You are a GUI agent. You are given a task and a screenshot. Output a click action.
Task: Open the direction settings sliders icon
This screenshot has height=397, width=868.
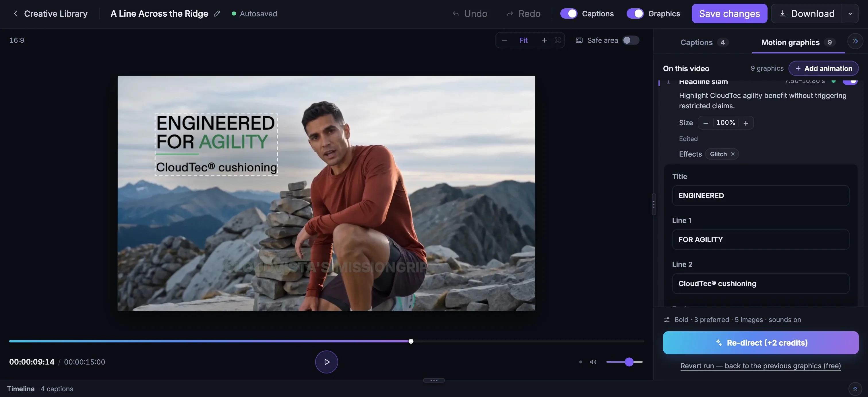click(x=666, y=319)
